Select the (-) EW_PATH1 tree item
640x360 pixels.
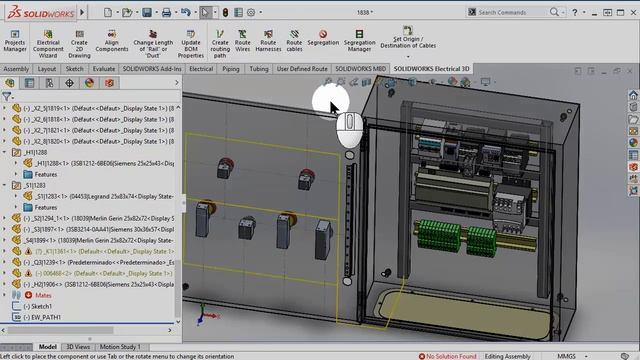click(42, 317)
